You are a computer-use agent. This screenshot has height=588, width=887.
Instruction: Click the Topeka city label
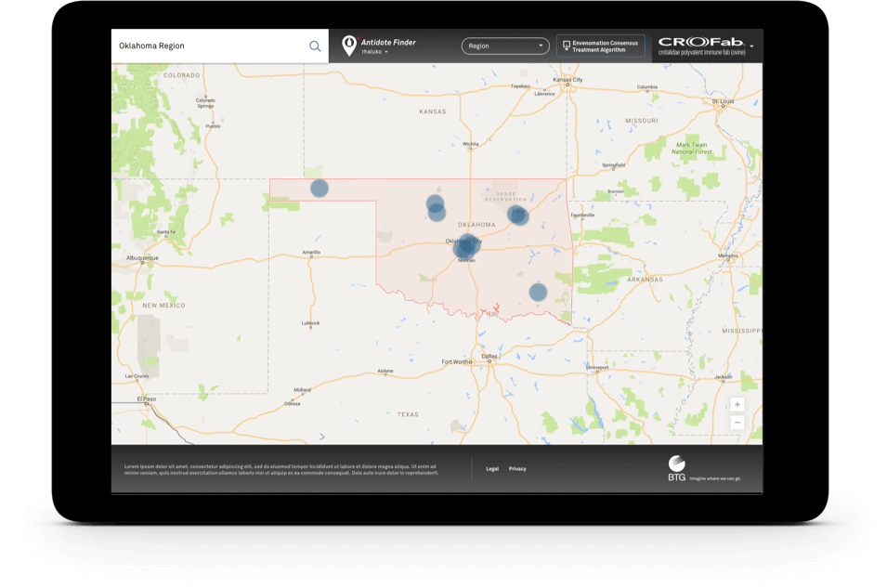coord(519,86)
